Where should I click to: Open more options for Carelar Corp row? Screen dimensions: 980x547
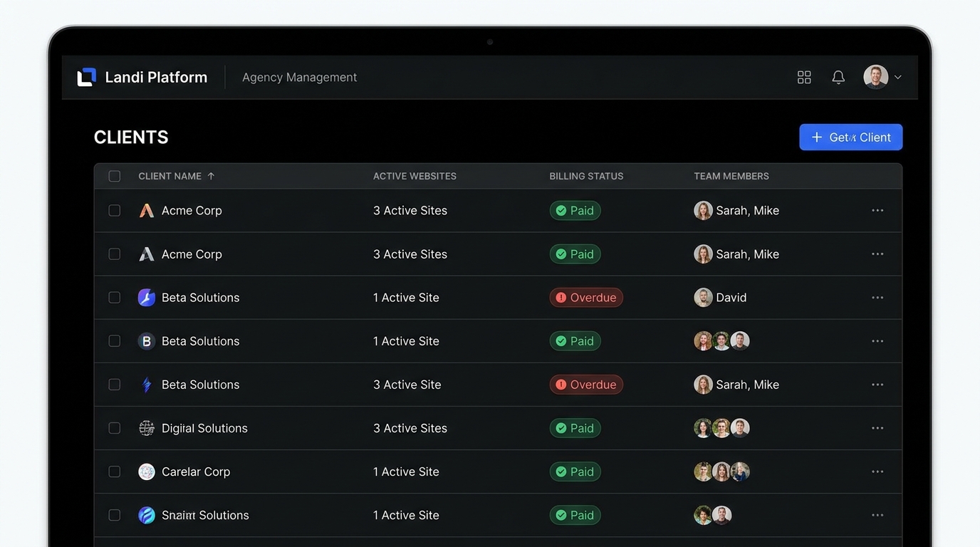coord(877,472)
